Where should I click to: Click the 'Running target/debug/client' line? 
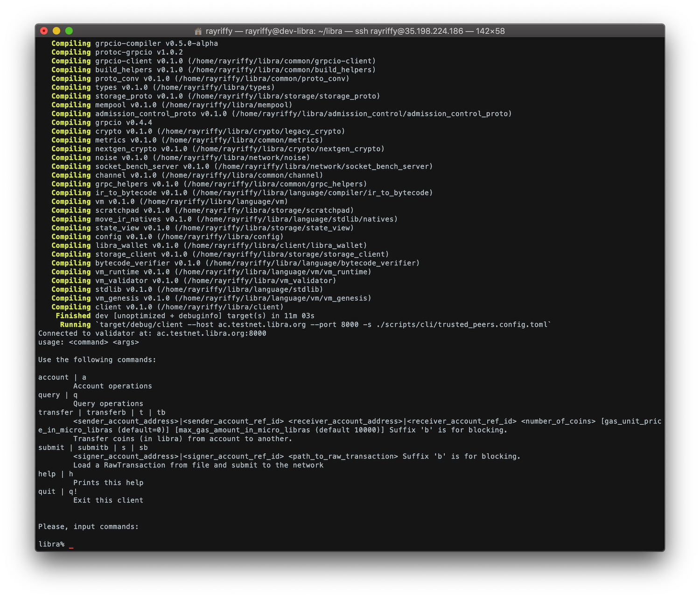point(306,325)
